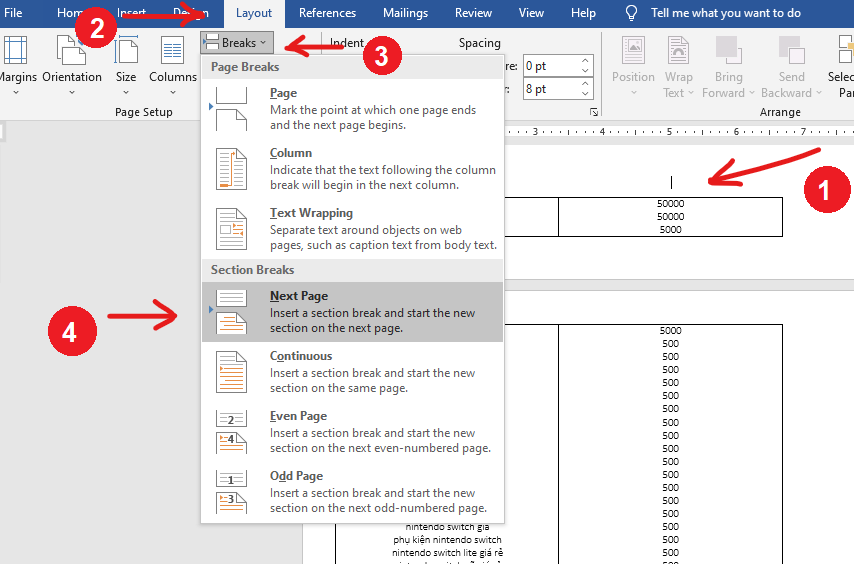Open the Size page options icon
This screenshot has width=854, height=564.
coord(126,51)
